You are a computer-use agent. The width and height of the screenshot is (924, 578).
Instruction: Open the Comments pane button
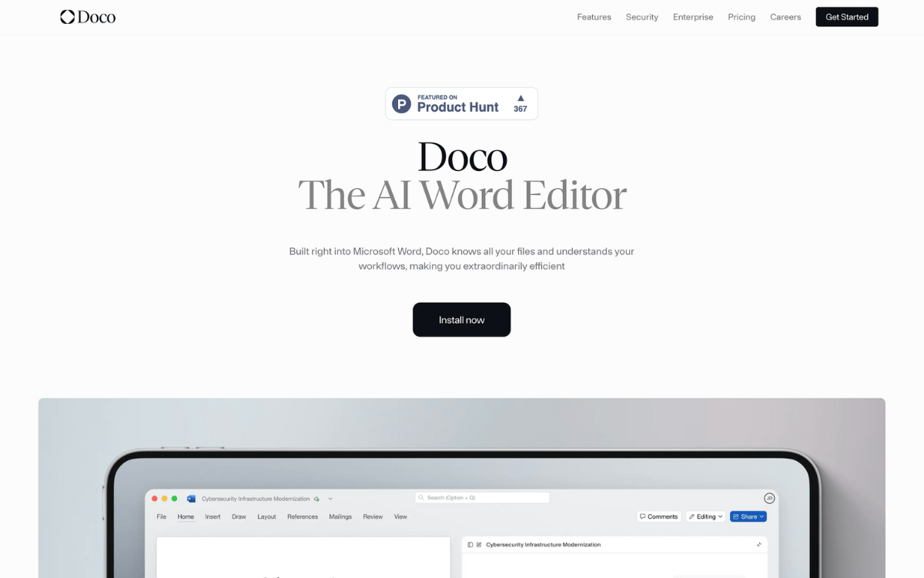click(659, 516)
